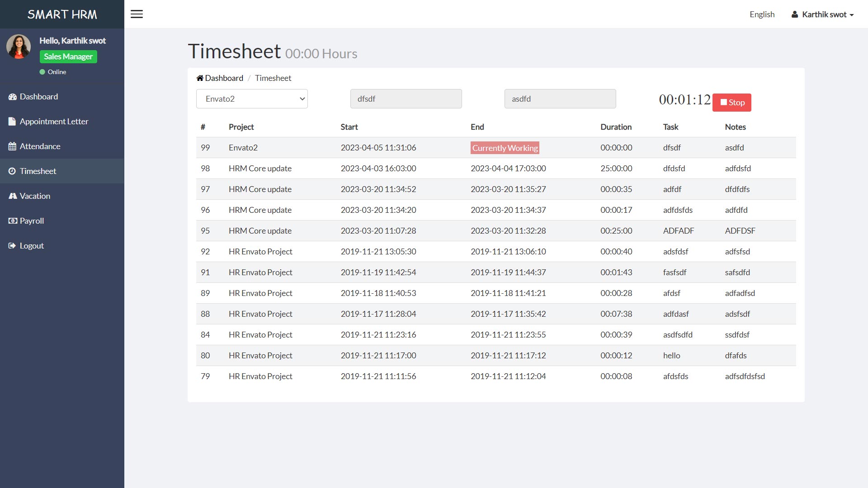Click the hamburger menu toggle icon

[x=137, y=14]
